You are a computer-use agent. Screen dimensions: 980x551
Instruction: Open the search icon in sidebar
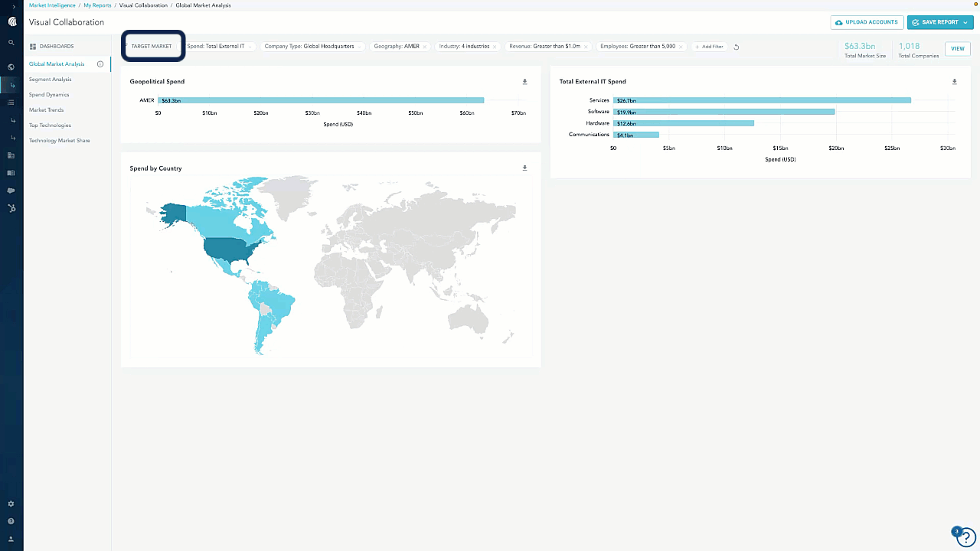tap(11, 43)
